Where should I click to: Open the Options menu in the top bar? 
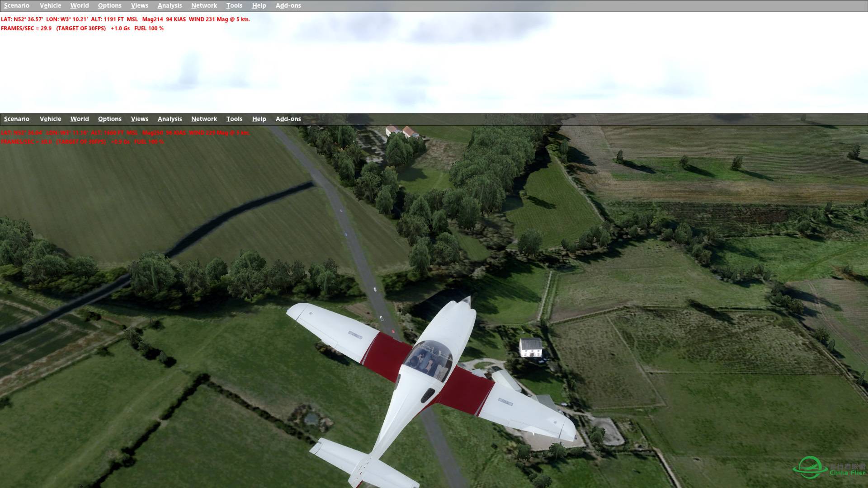tap(109, 5)
